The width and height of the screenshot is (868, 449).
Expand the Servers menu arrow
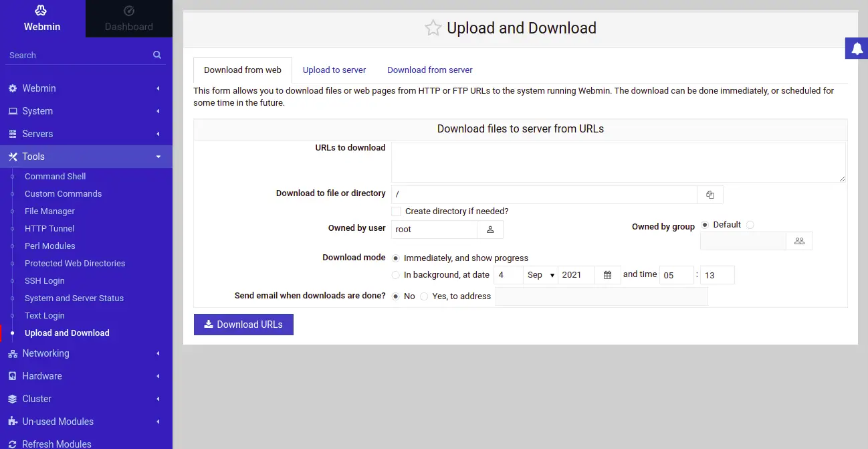tap(158, 134)
